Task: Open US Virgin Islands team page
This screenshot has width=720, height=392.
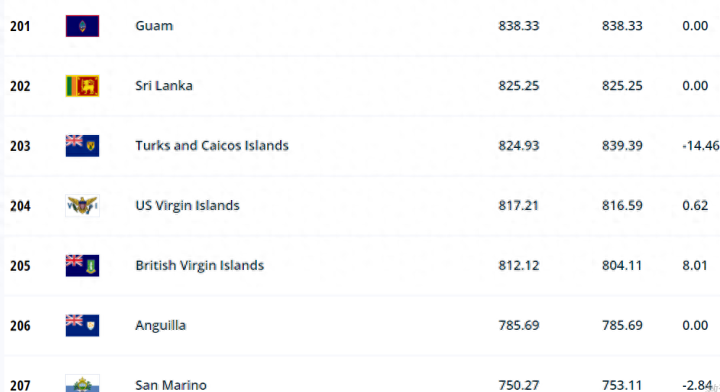Action: 187,206
